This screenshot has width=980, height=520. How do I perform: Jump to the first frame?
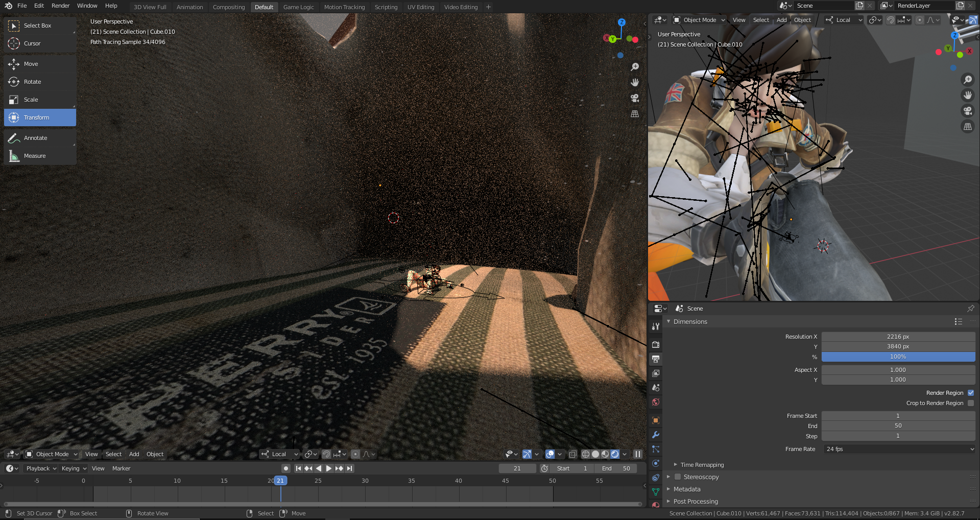pyautogui.click(x=299, y=468)
